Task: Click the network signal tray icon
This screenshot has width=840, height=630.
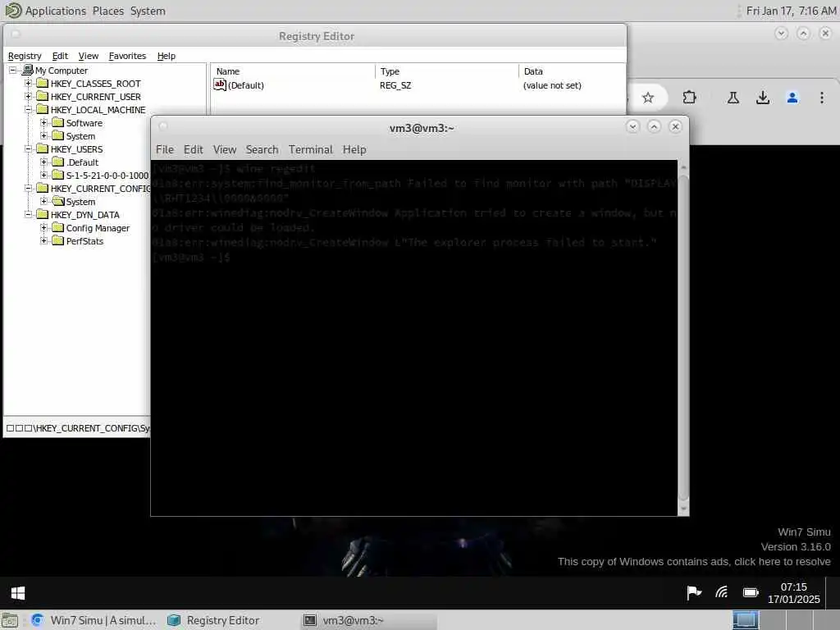Action: (722, 592)
